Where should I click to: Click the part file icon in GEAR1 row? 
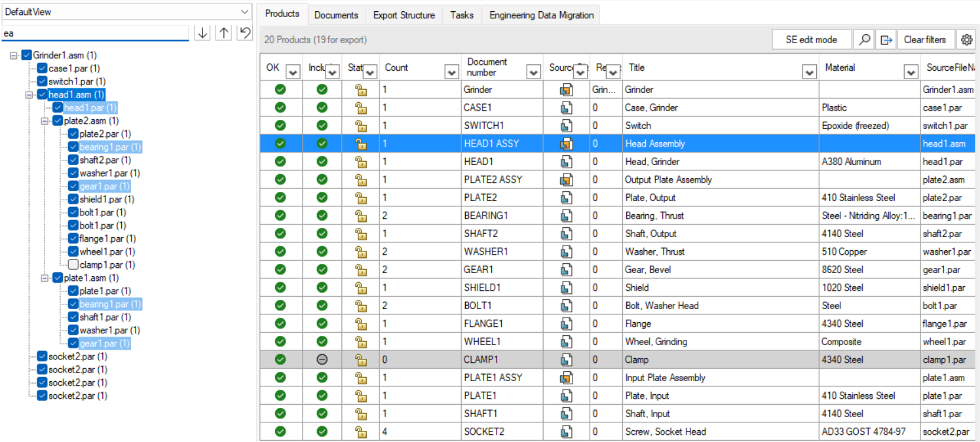click(x=567, y=270)
